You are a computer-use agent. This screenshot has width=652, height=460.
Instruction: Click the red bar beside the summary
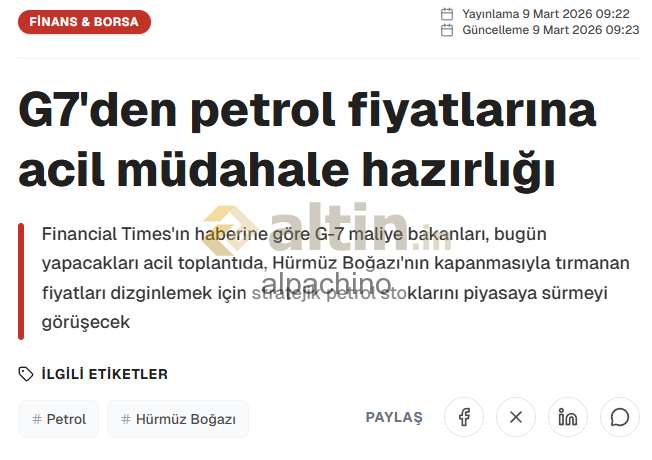[x=21, y=281]
